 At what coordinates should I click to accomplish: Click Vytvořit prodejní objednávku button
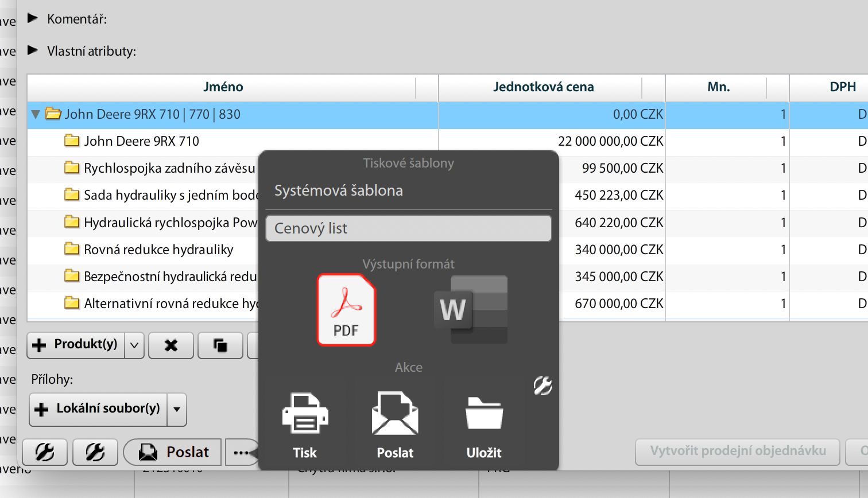click(738, 452)
